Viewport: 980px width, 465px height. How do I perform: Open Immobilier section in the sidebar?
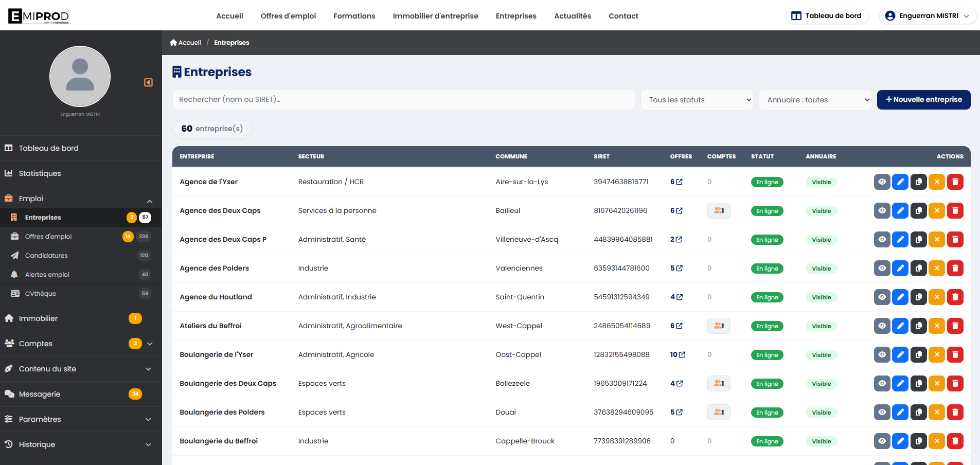pyautogui.click(x=81, y=318)
